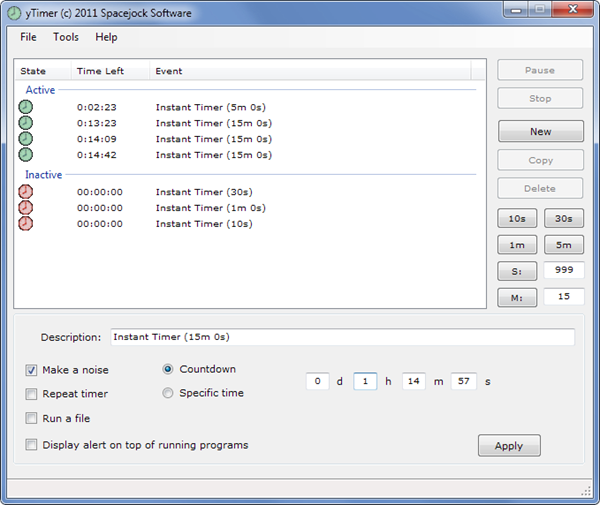
Task: Select the Countdown radio button
Action: [x=168, y=369]
